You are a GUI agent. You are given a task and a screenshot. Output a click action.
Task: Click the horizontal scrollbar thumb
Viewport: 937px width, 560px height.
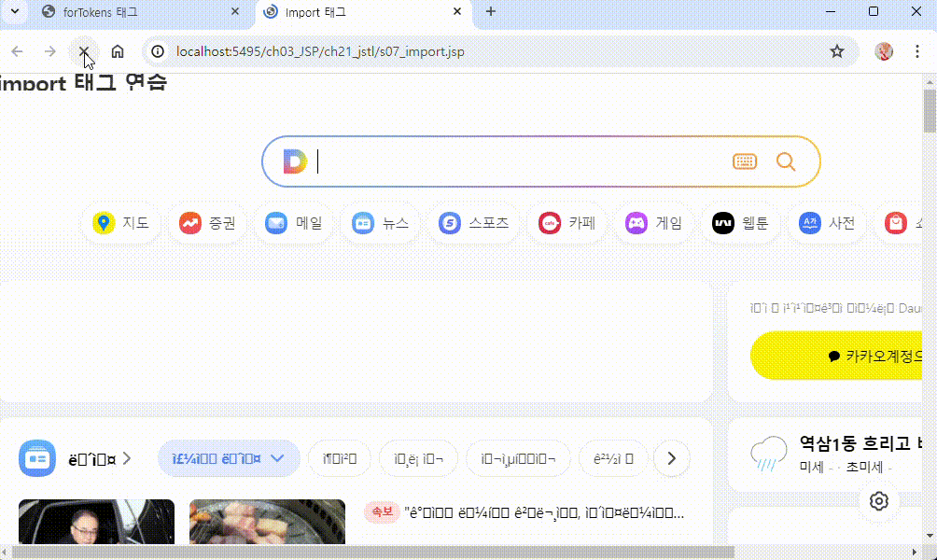click(373, 552)
